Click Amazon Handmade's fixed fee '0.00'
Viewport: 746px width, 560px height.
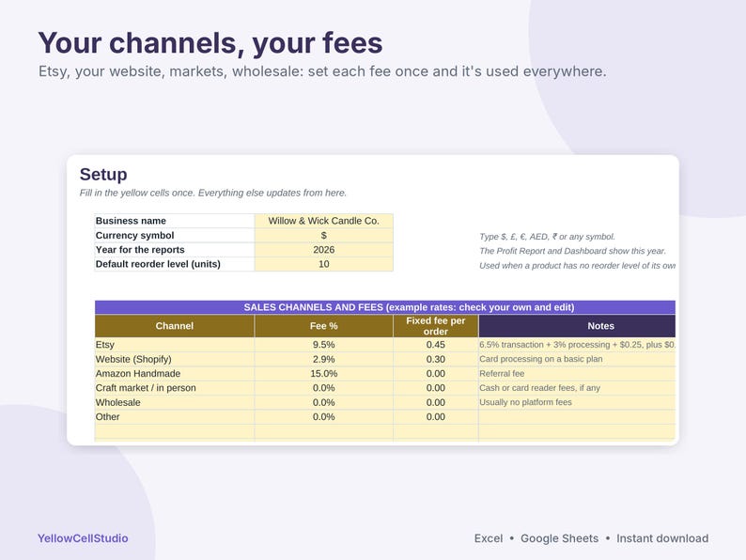(436, 374)
